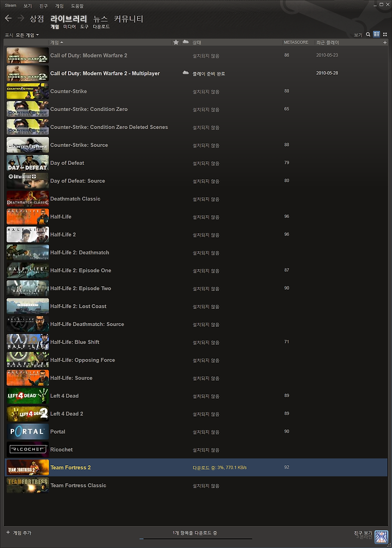Select Half-Life 2 thumbnail
Screen dimensions: 392x548
pos(28,235)
